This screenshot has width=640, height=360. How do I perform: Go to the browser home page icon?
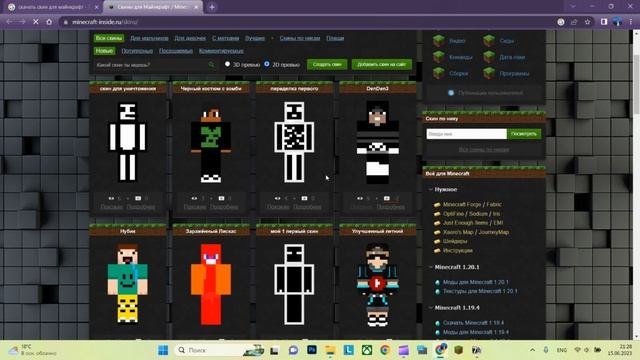click(x=49, y=22)
